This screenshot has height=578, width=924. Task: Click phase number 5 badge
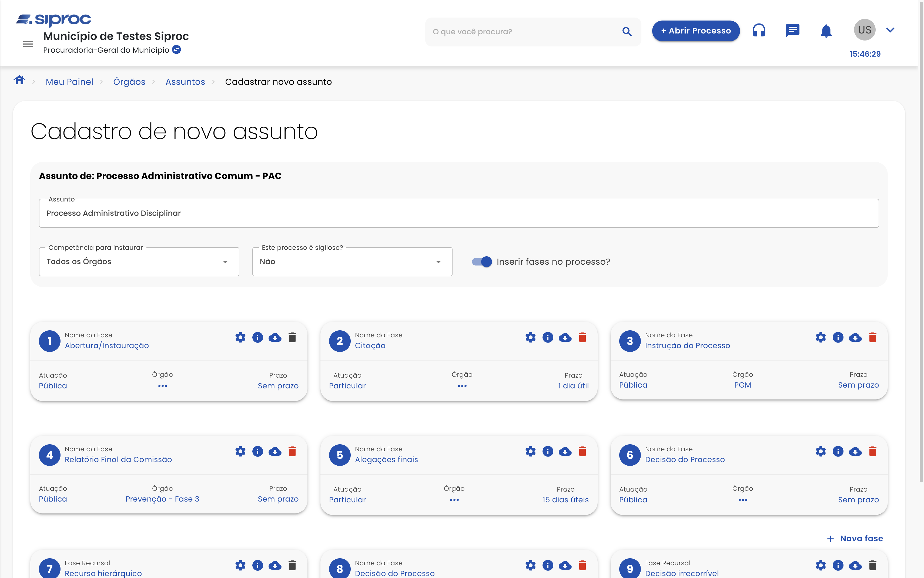pos(339,455)
